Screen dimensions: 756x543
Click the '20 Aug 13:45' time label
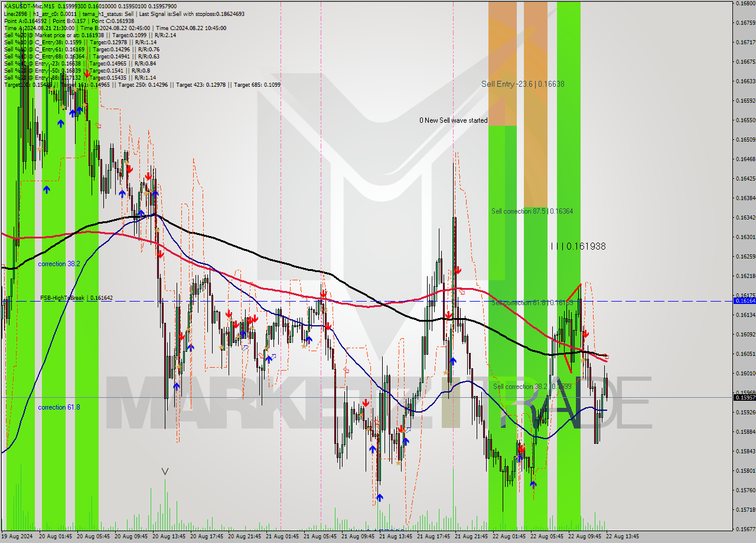(170, 537)
